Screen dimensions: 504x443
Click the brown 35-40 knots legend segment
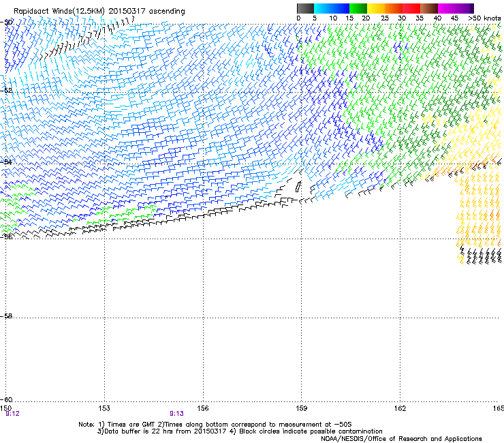click(429, 8)
